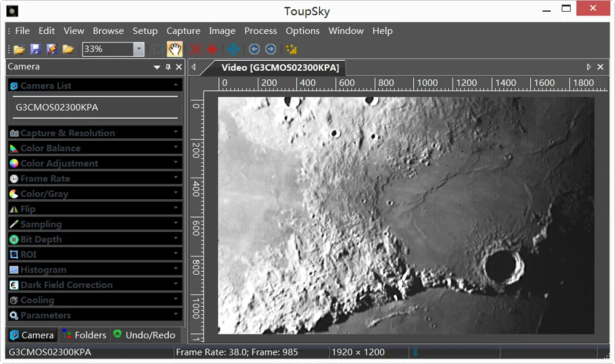Expand the Capture & Resolution section
Image resolution: width=615 pixels, height=364 pixels.
coord(95,133)
